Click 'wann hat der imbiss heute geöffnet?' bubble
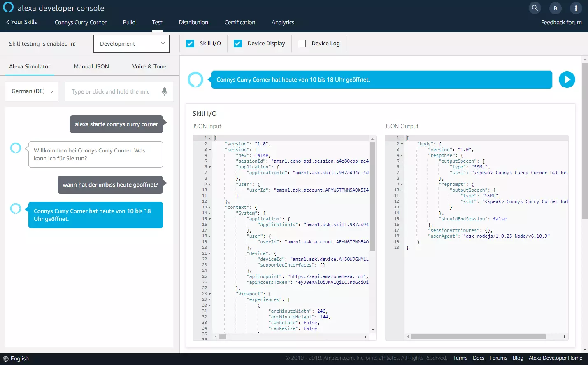This screenshot has width=588, height=365. click(x=110, y=185)
